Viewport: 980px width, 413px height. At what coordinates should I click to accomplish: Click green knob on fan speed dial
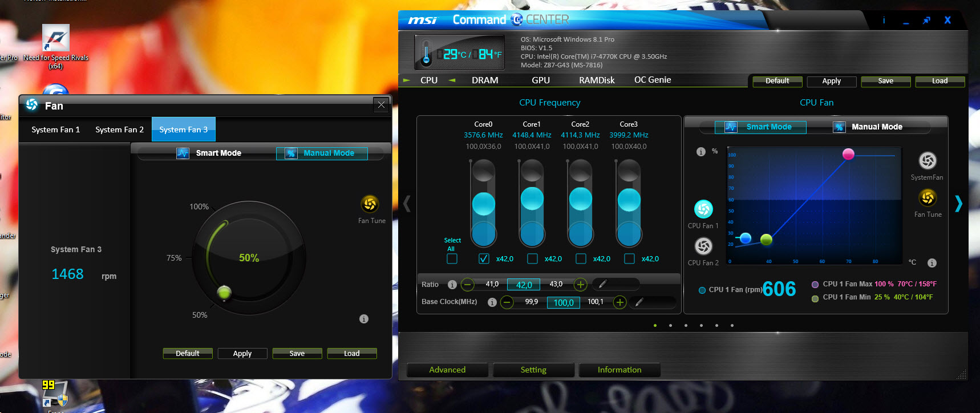click(224, 293)
